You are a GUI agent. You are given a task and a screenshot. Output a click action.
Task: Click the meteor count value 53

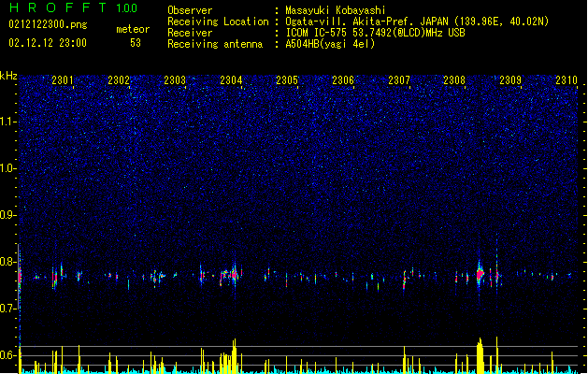(136, 43)
